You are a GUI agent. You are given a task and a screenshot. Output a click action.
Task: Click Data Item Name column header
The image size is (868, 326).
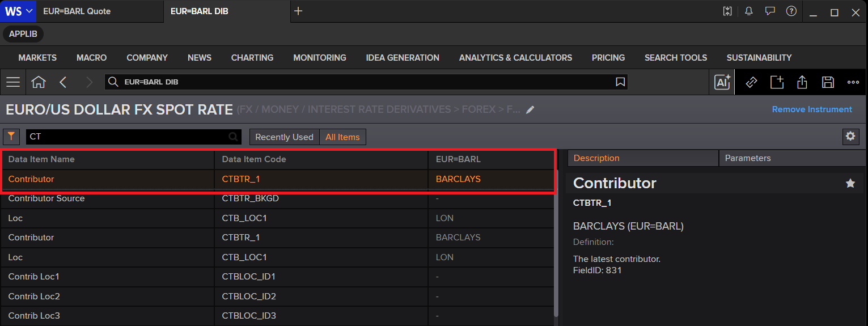pyautogui.click(x=108, y=159)
